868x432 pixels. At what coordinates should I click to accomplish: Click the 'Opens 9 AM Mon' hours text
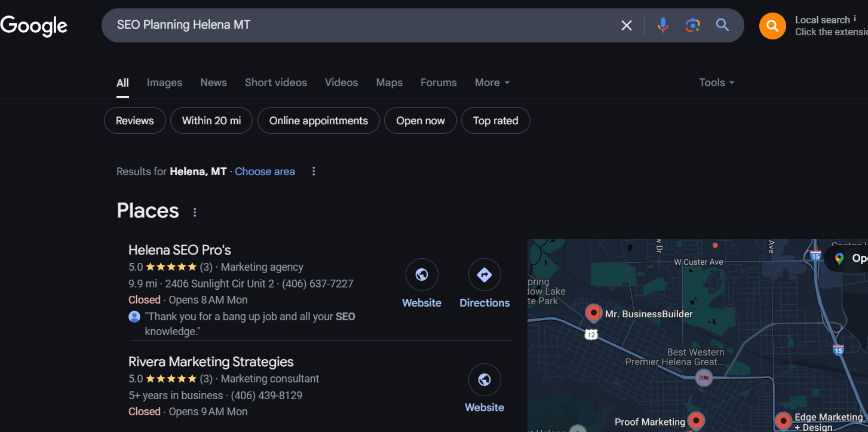208,412
